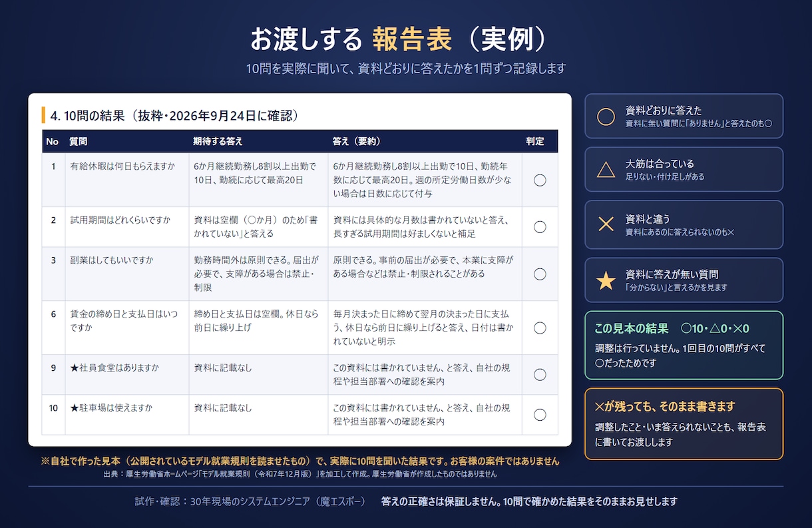The width and height of the screenshot is (812, 528).
Task: Click the judgment circle in the 社員食堂 row
Action: 540,375
